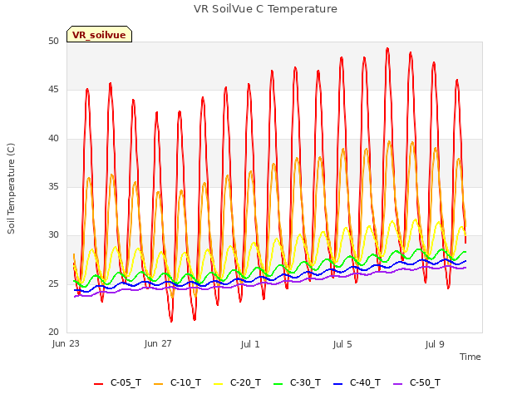Click the 20 y-axis tick label
This screenshot has height=399, width=532.
[53, 332]
